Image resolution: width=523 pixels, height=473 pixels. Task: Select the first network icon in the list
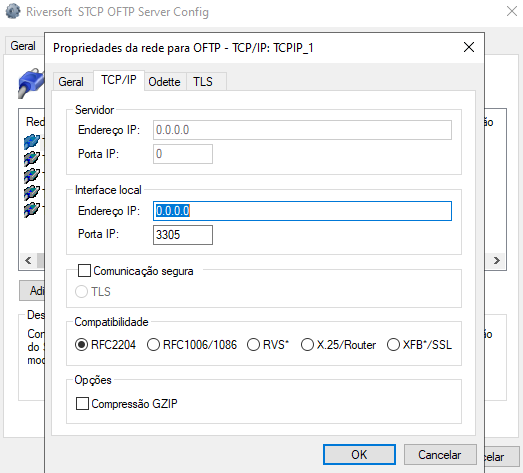pyautogui.click(x=32, y=142)
